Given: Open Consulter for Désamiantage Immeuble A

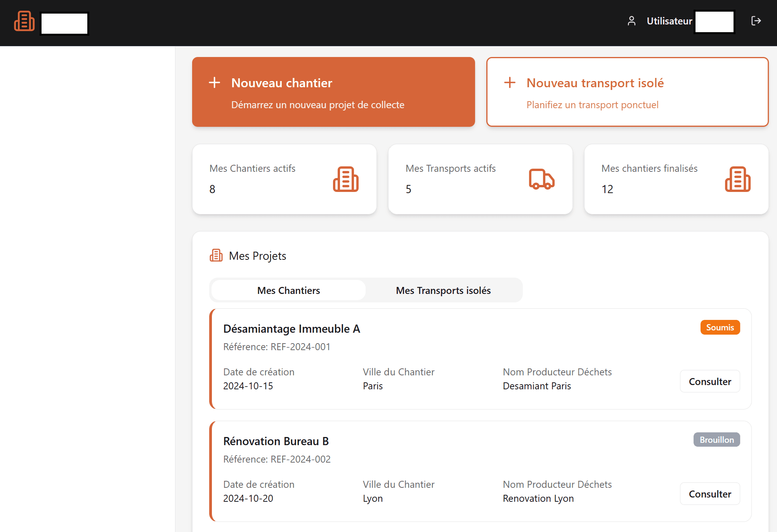Looking at the screenshot, I should coord(709,382).
